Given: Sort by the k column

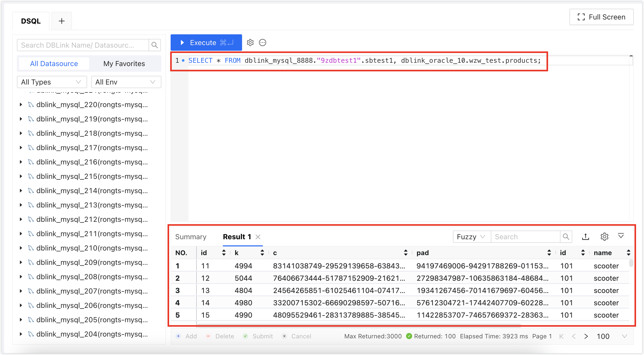Looking at the screenshot, I should click(x=262, y=253).
